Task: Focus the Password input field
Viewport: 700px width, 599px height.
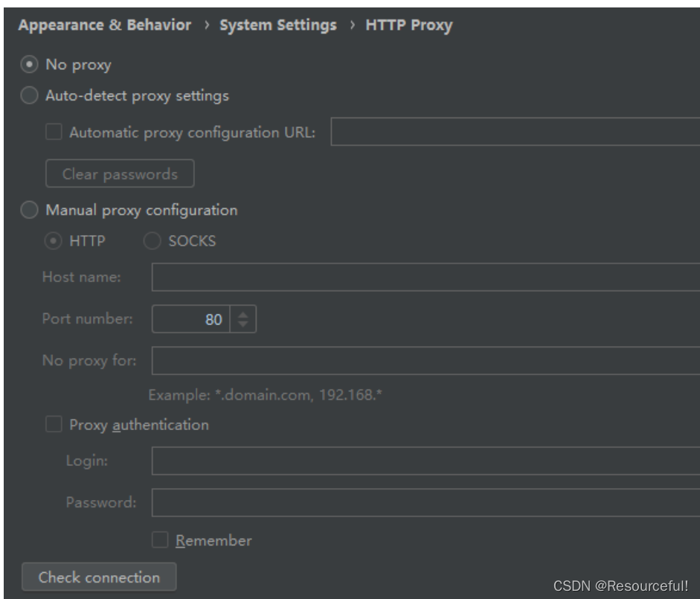Action: coord(426,502)
